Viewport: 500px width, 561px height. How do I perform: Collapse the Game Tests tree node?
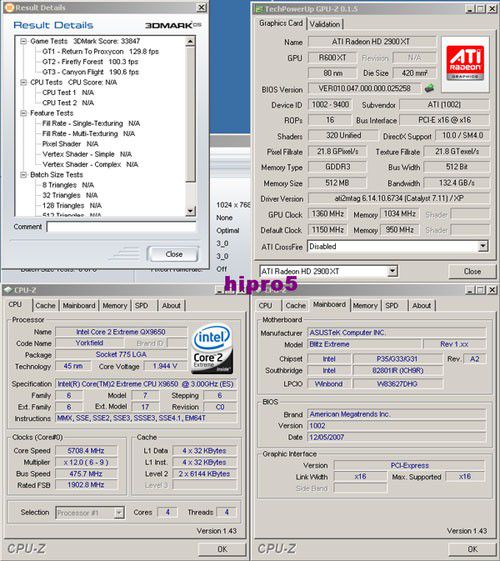click(x=24, y=41)
